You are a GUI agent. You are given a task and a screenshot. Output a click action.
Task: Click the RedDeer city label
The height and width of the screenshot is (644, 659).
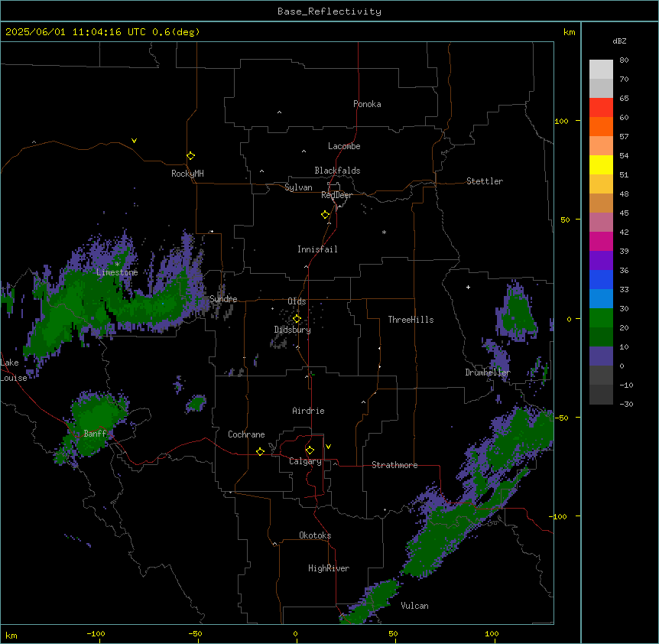pyautogui.click(x=336, y=195)
